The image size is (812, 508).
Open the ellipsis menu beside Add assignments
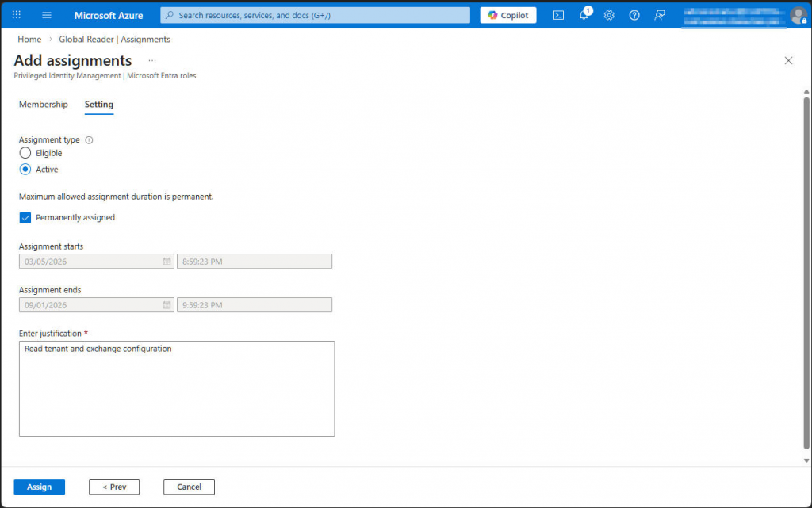151,60
